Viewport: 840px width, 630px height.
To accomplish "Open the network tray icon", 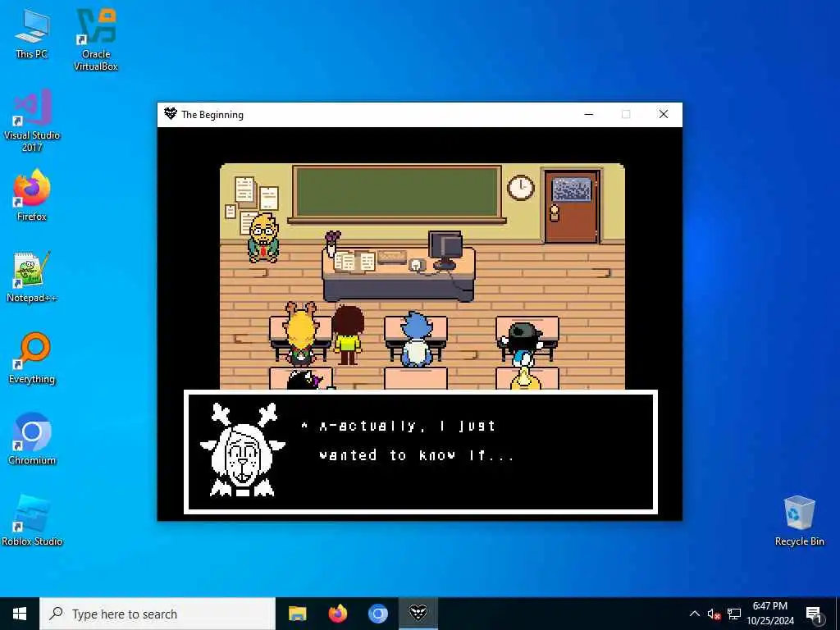I will [x=734, y=614].
